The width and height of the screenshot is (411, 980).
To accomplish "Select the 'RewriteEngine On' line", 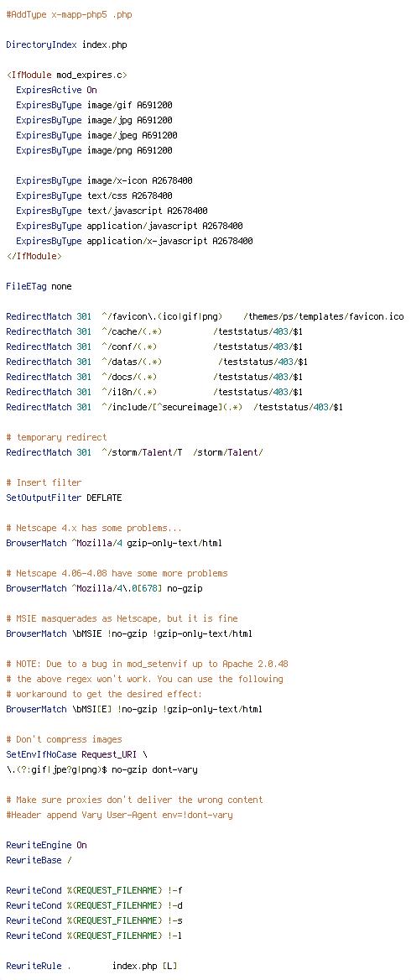I will (46, 844).
